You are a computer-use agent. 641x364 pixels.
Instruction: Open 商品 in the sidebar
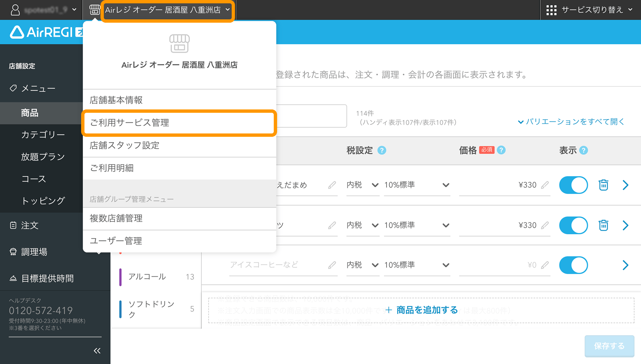click(41, 113)
